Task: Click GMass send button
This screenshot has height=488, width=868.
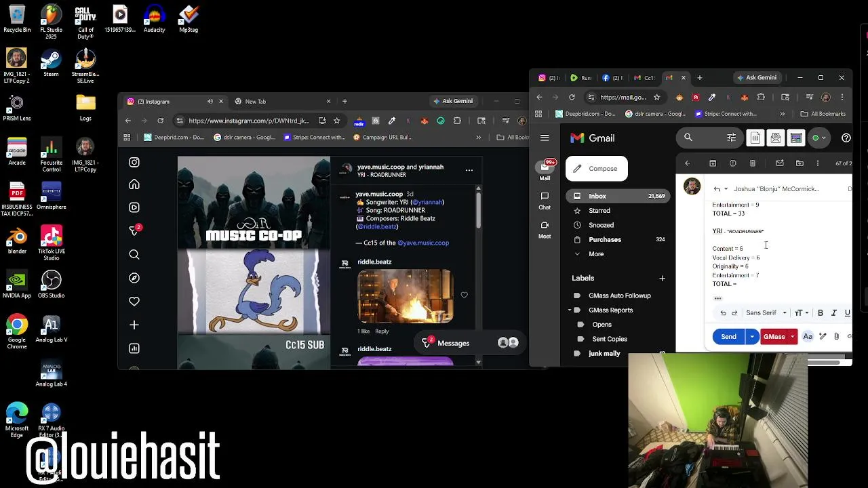Action: 774,336
